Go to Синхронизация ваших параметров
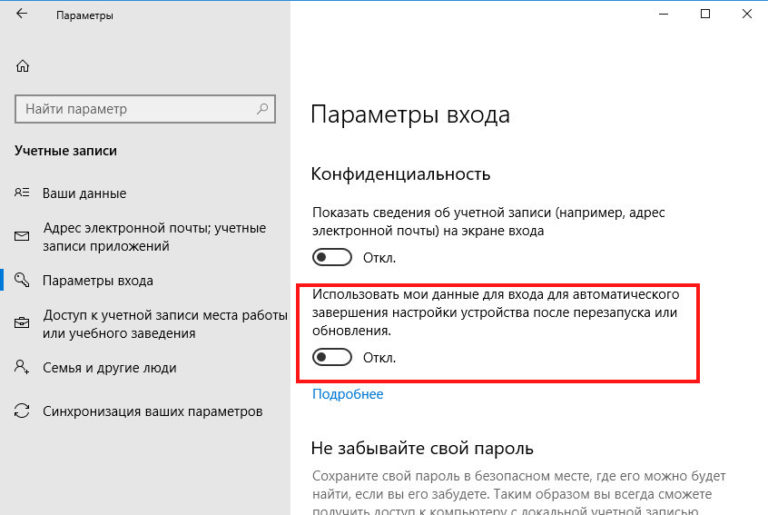 tap(152, 411)
